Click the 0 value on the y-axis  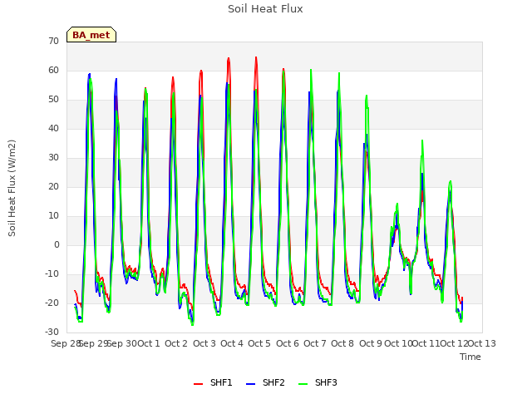57,245
